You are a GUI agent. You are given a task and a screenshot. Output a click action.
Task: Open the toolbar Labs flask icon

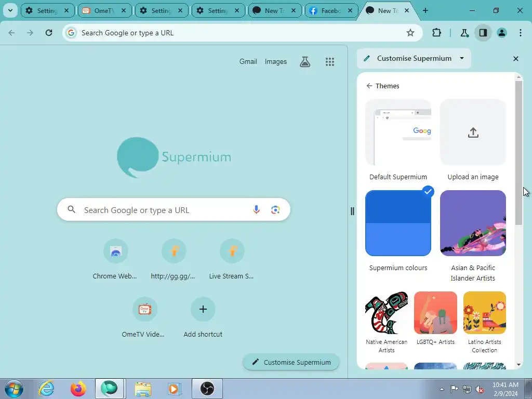coord(464,33)
